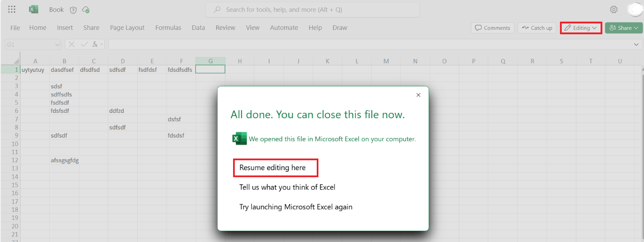Click the search for tools box
The image size is (644, 242).
coord(312,10)
